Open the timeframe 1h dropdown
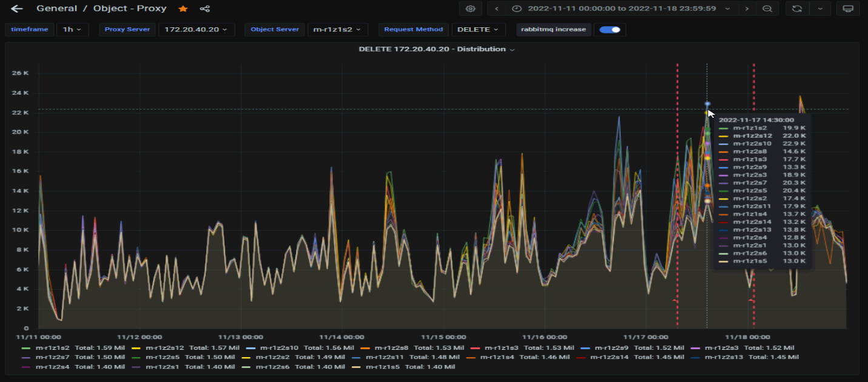This screenshot has height=382, width=868. coord(72,29)
